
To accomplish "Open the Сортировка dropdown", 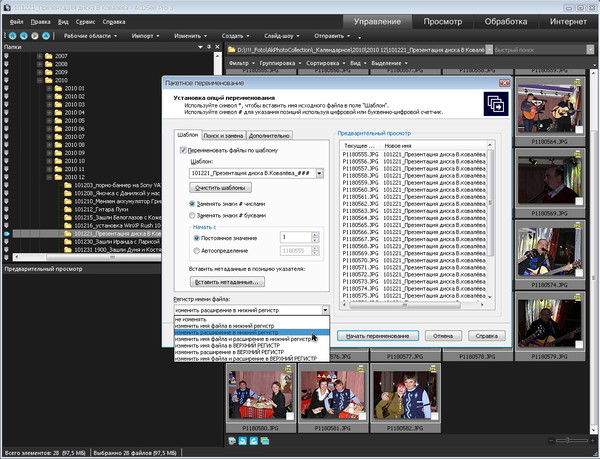I will tap(326, 63).
